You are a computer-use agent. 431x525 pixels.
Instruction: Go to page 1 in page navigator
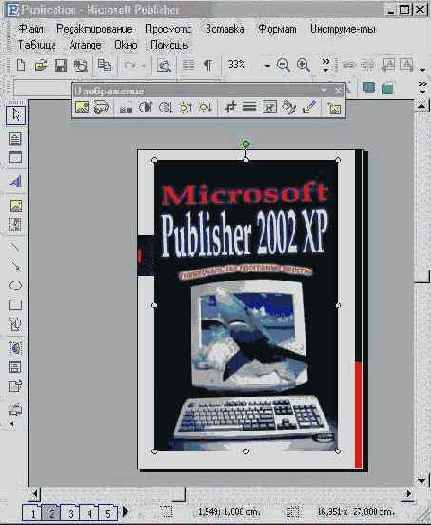(32, 513)
